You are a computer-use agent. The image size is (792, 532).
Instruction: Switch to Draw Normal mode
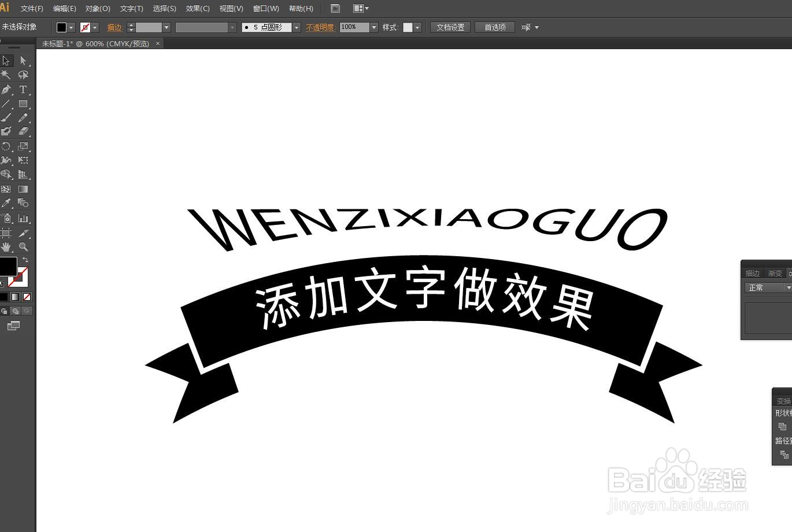tap(4, 311)
